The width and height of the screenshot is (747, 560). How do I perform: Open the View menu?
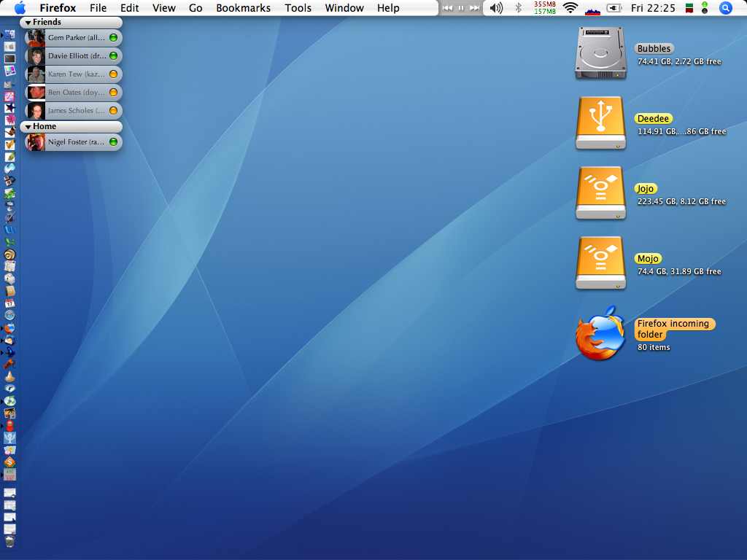click(164, 8)
